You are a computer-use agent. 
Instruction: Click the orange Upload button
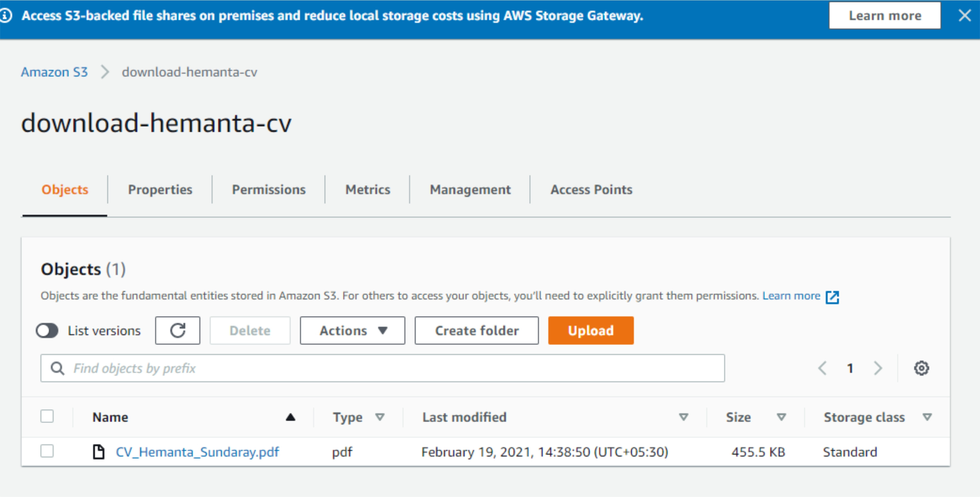coord(590,330)
